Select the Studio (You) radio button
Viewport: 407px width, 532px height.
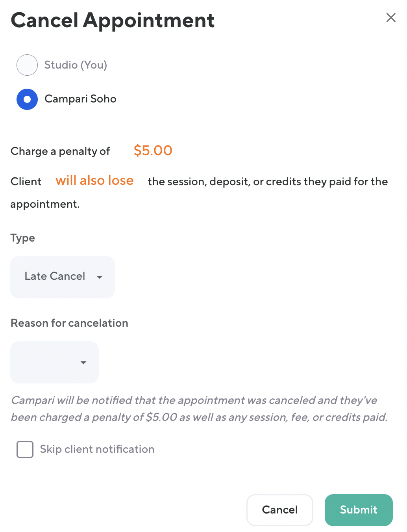click(x=27, y=65)
